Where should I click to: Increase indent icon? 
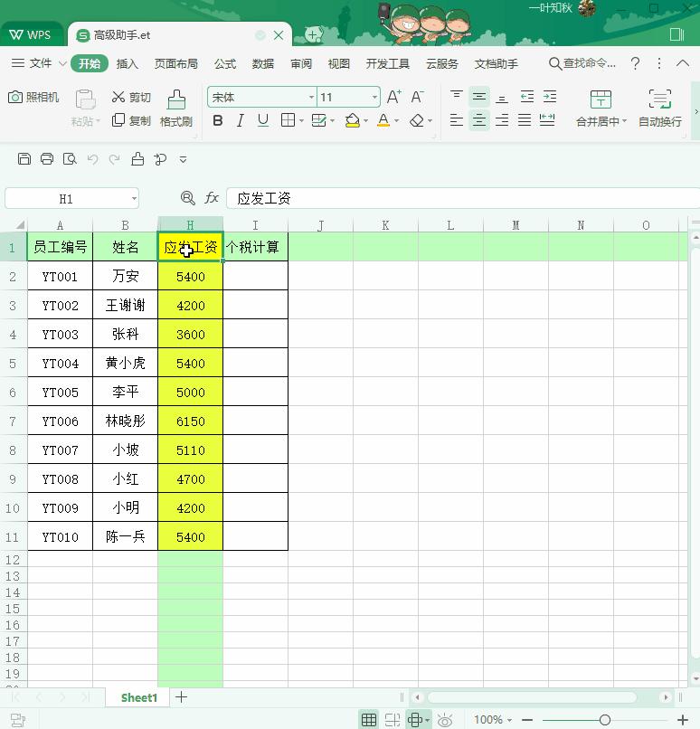(550, 97)
